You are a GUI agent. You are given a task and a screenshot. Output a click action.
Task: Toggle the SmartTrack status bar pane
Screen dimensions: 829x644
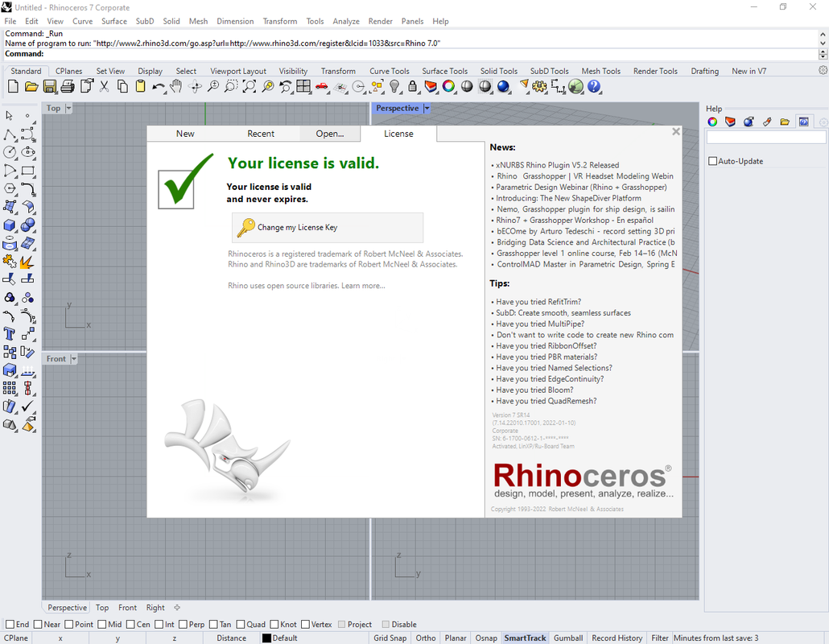[525, 638]
